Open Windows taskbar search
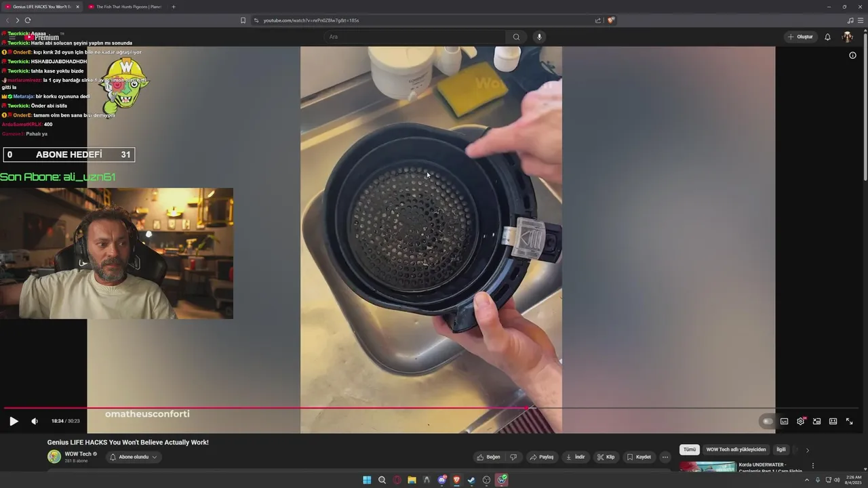The image size is (868, 488). tap(382, 480)
